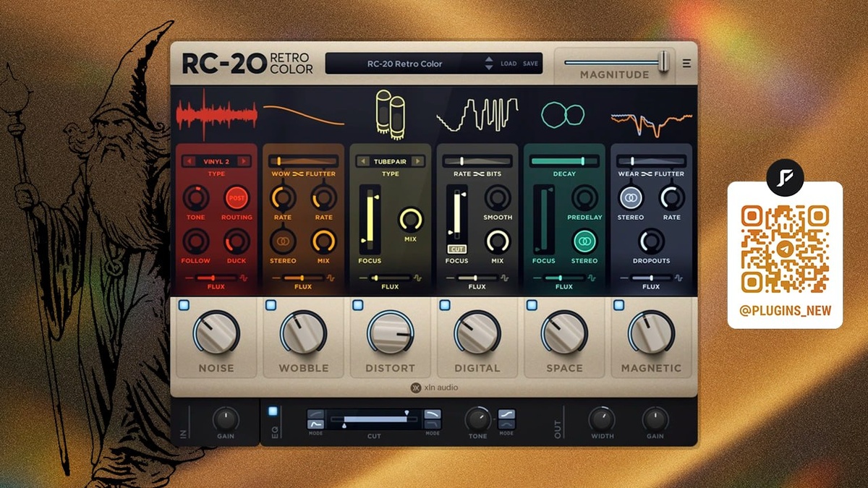Click the large NOISE amount knob

click(x=216, y=333)
